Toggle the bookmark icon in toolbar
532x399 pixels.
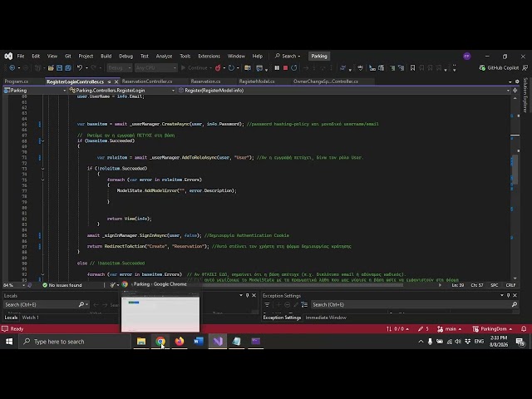tap(412, 68)
